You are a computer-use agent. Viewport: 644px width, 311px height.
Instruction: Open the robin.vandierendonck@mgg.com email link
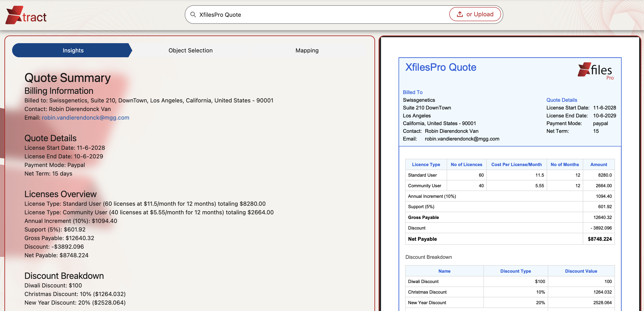(x=85, y=117)
